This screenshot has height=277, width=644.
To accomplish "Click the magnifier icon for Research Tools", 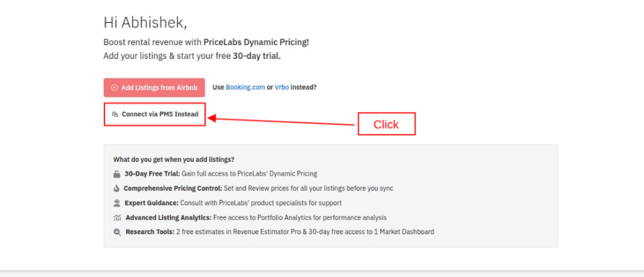I will tap(116, 232).
